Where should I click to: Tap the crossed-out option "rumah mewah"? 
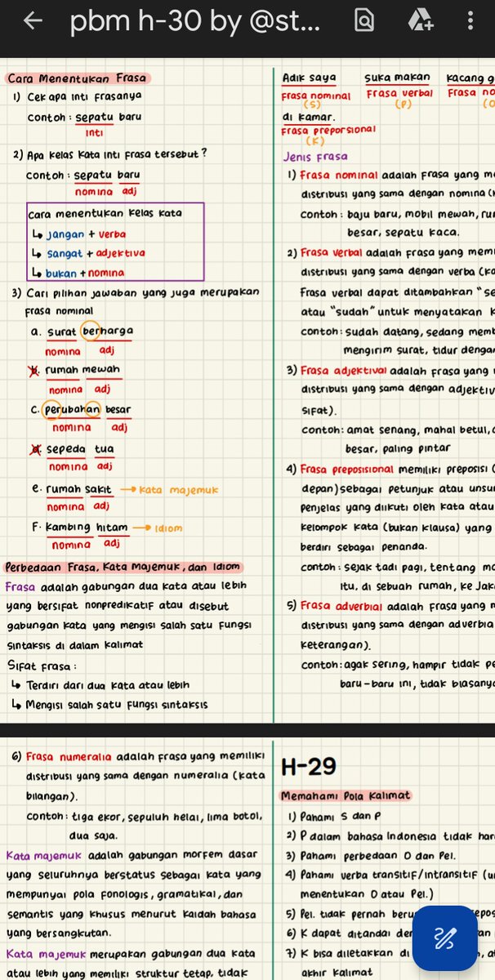coord(75,370)
